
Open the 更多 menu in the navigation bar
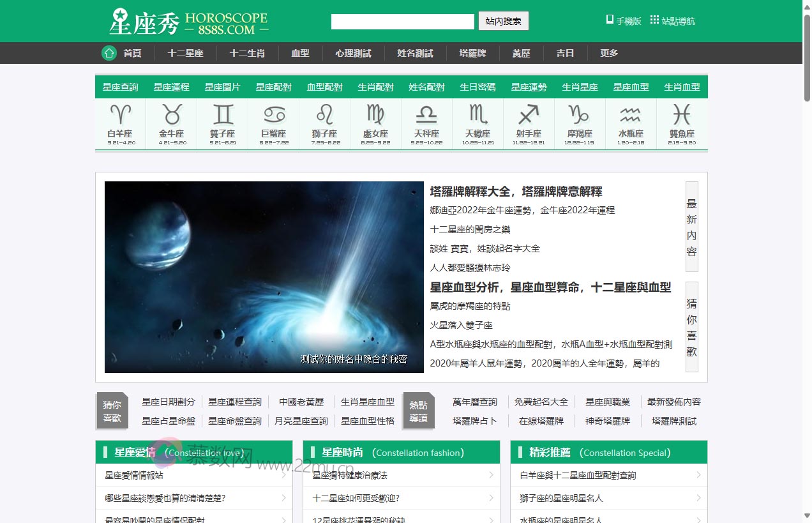click(608, 53)
